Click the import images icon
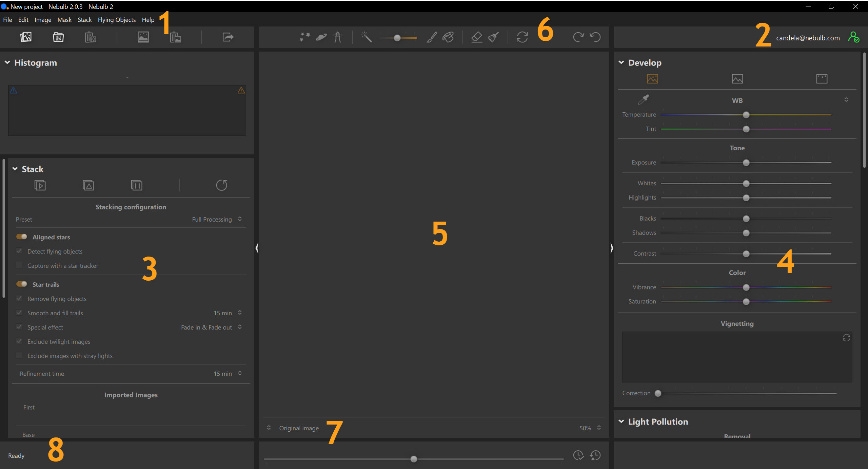The width and height of the screenshot is (868, 469). click(x=26, y=37)
